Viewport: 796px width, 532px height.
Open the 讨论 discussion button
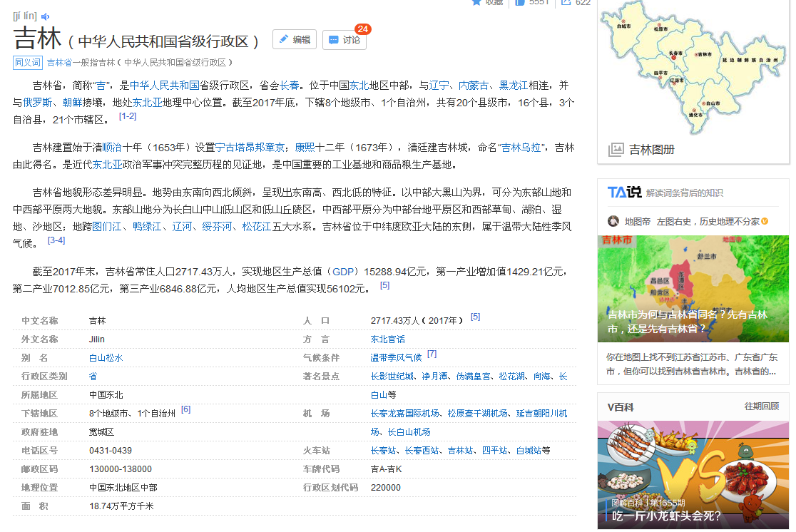[x=345, y=40]
